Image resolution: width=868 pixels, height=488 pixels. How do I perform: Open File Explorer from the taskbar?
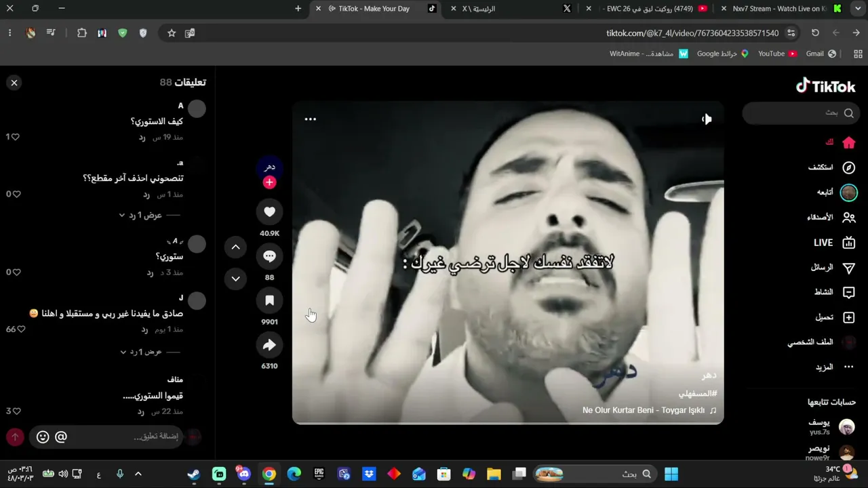(494, 474)
